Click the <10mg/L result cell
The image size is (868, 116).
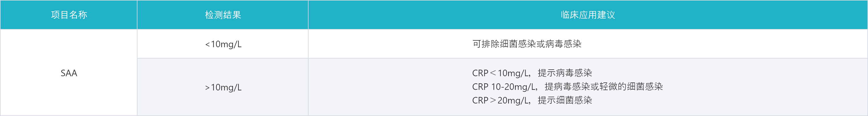223,44
